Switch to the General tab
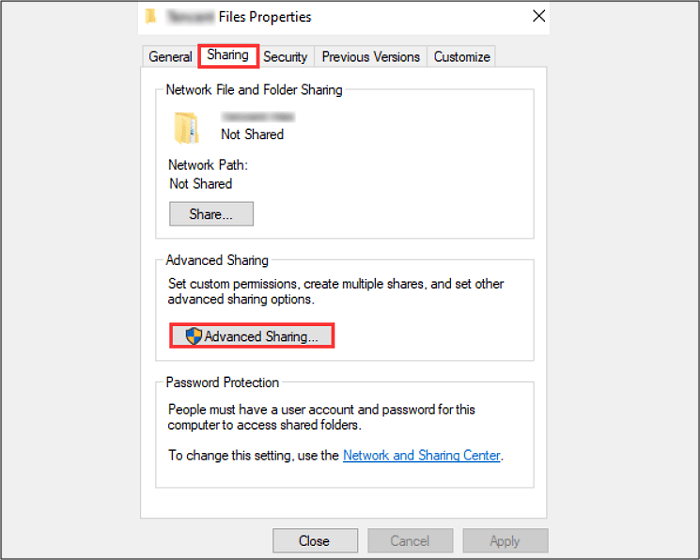Viewport: 700px width, 560px height. tap(170, 57)
